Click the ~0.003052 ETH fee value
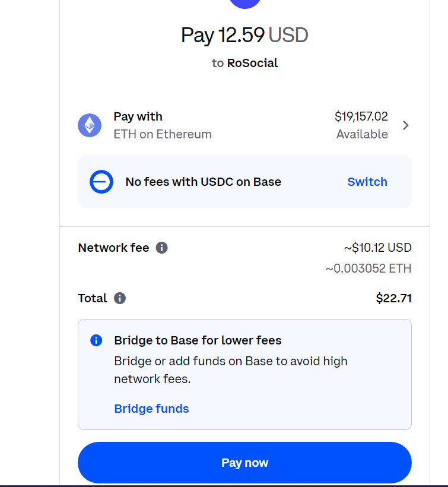Image resolution: width=448 pixels, height=487 pixels. click(x=368, y=268)
